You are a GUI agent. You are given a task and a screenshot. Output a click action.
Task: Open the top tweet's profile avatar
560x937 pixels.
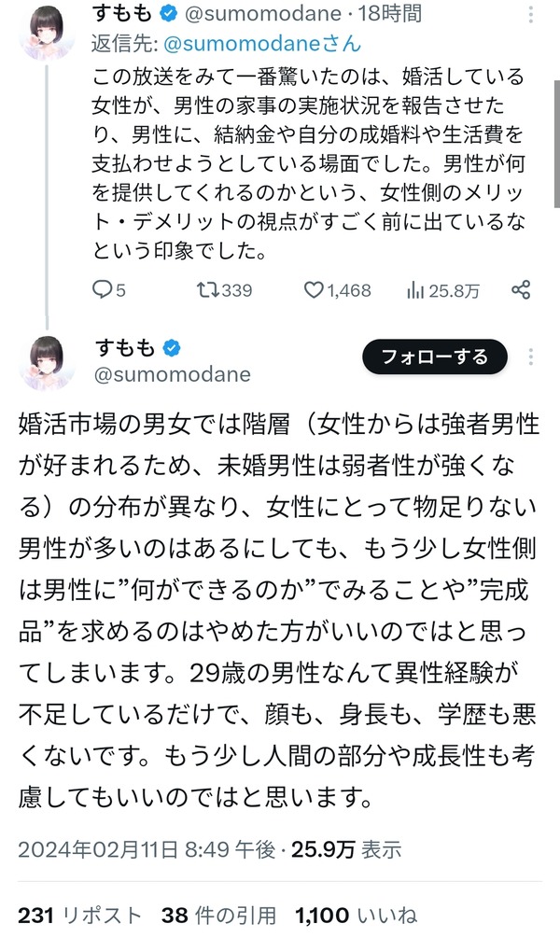coord(46,30)
